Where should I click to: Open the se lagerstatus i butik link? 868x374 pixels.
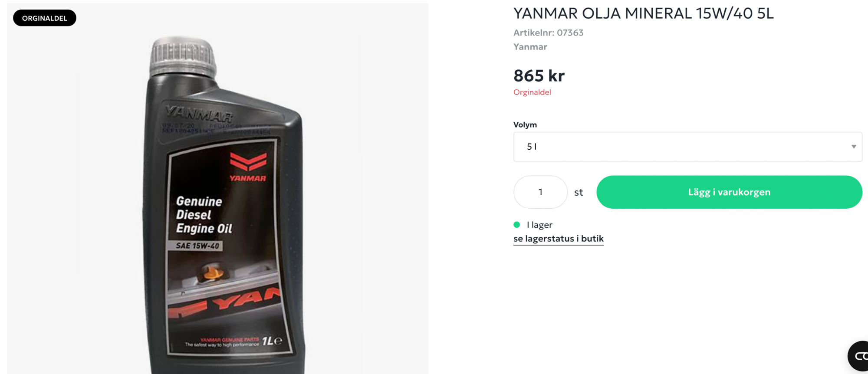click(559, 239)
